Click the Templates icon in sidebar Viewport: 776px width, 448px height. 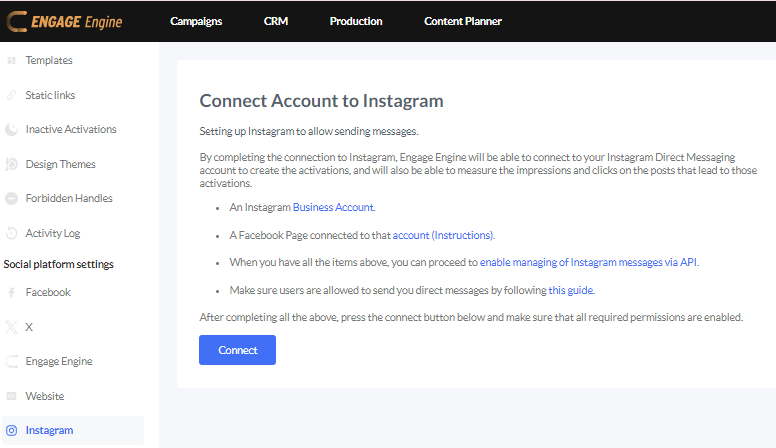tap(12, 61)
